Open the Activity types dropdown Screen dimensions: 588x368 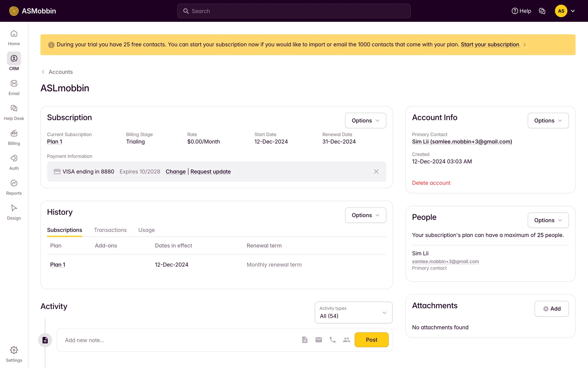[353, 312]
